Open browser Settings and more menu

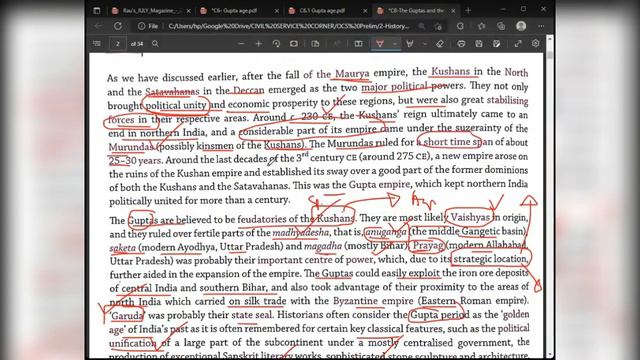(x=541, y=26)
